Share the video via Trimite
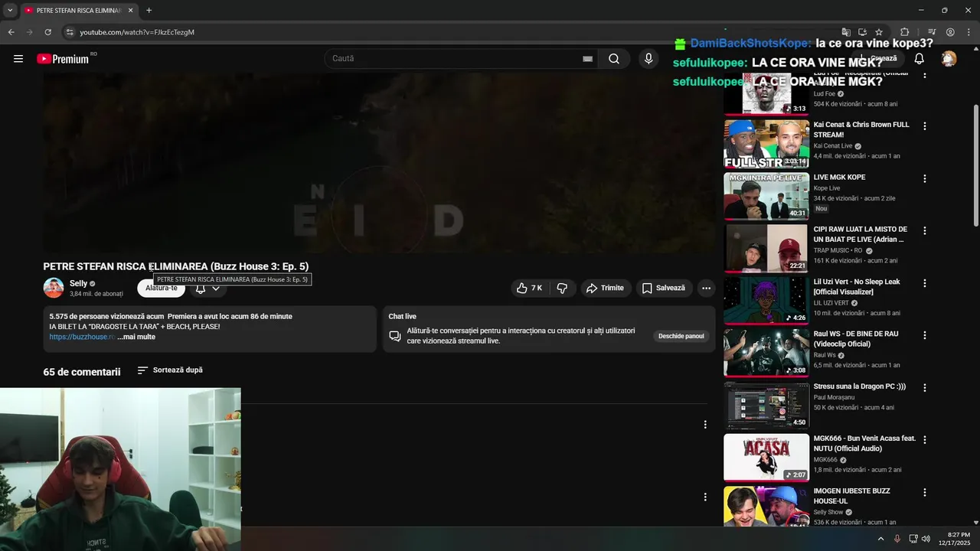Screen dimensions: 980x551 605,288
